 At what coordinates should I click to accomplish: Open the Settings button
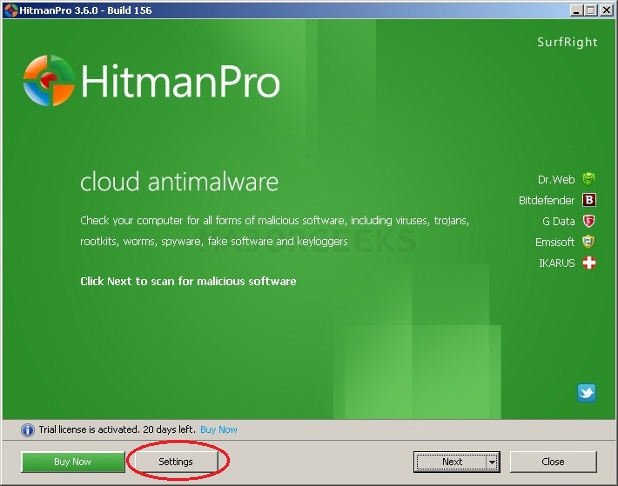[x=176, y=462]
